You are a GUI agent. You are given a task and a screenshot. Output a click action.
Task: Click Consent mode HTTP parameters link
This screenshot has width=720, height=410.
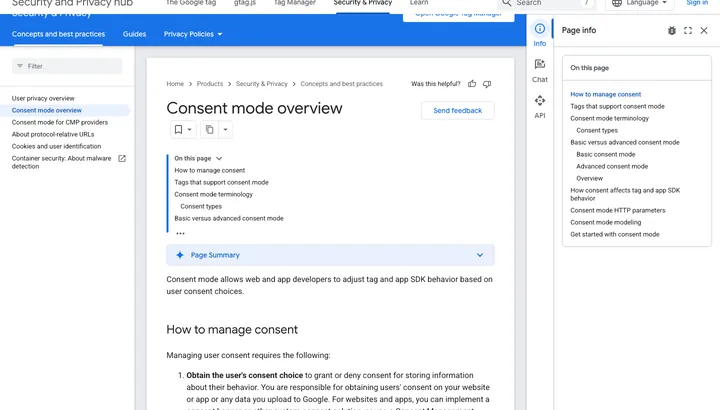coord(618,210)
